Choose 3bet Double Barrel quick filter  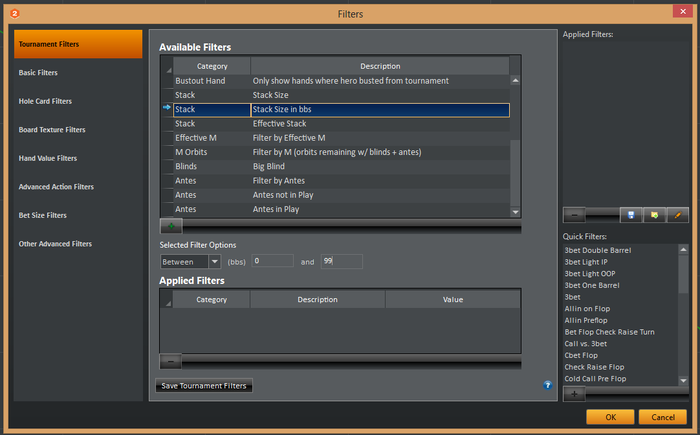coord(598,250)
